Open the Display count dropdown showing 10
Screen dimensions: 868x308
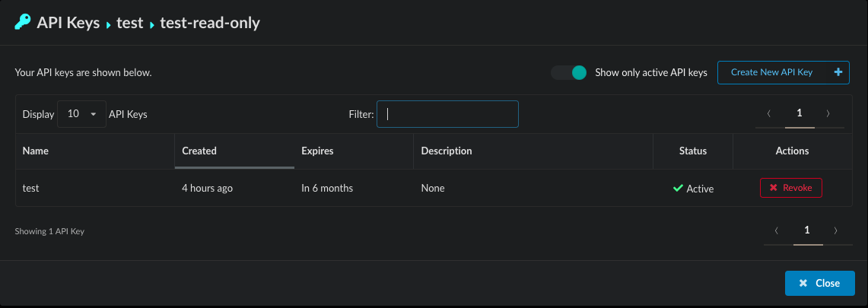coord(81,114)
